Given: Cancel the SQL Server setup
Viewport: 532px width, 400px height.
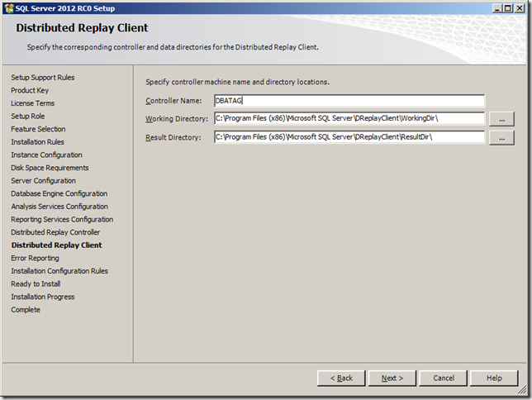Looking at the screenshot, I should tap(444, 378).
